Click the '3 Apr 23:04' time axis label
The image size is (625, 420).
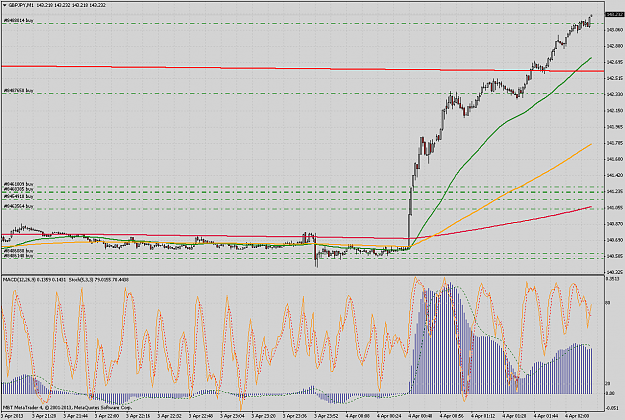[x=232, y=416]
